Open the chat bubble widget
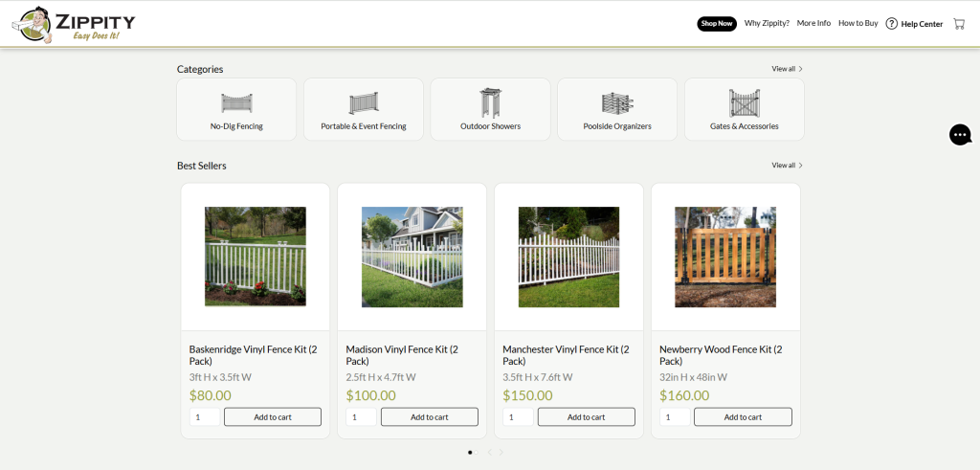980x470 pixels. pos(960,135)
